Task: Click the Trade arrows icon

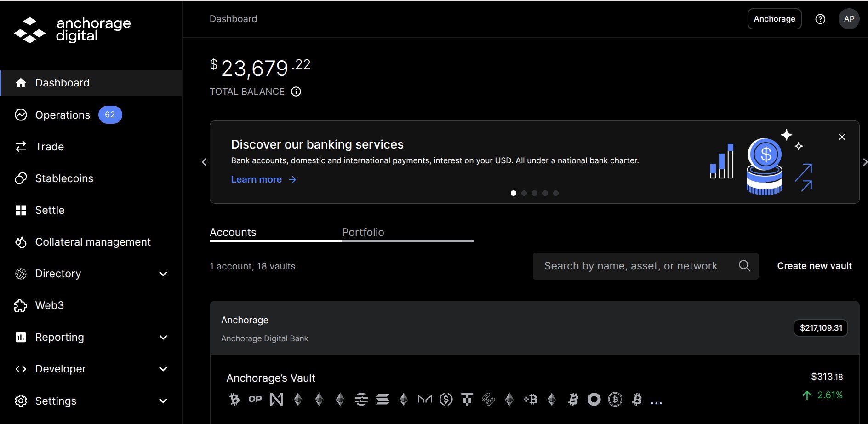Action: [21, 147]
